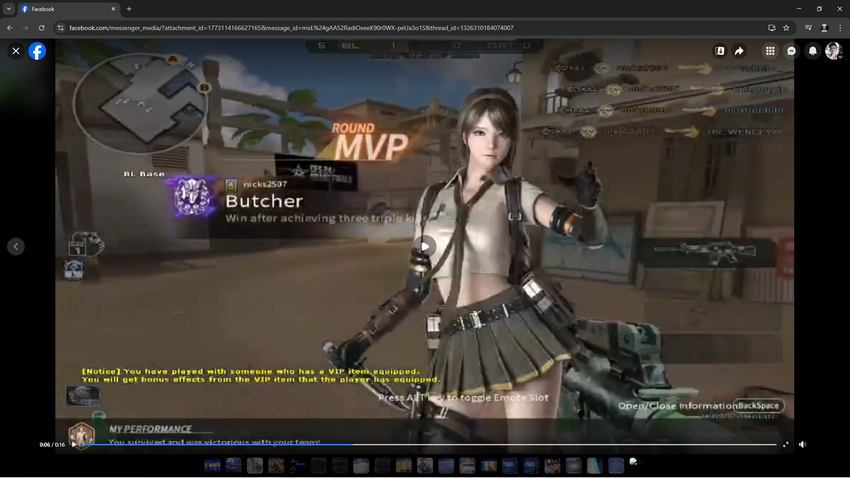Click the install/cast icon in address bar

tap(771, 28)
